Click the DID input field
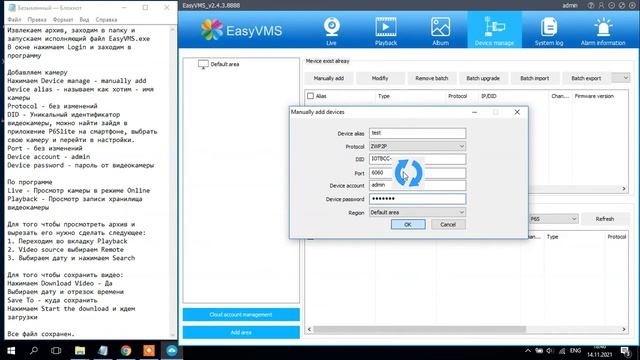This screenshot has height=360, width=640. point(417,159)
